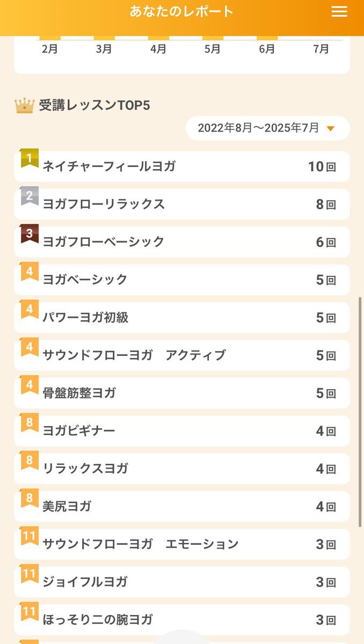Click the あなたのレポート header title
The height and width of the screenshot is (644, 364).
point(182,11)
